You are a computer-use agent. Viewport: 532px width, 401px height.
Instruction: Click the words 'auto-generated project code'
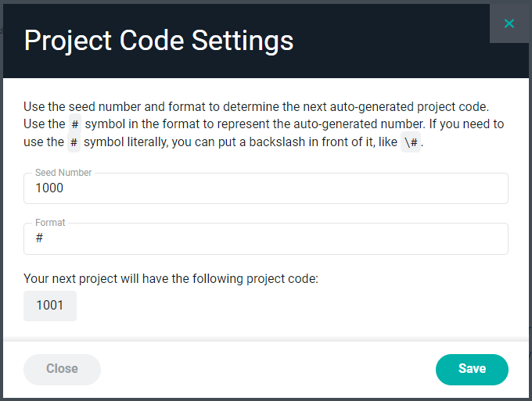409,107
